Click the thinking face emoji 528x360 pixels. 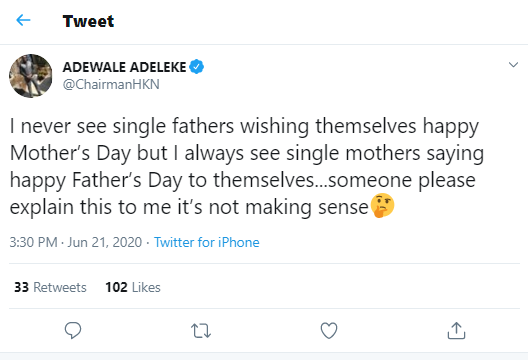tap(383, 205)
